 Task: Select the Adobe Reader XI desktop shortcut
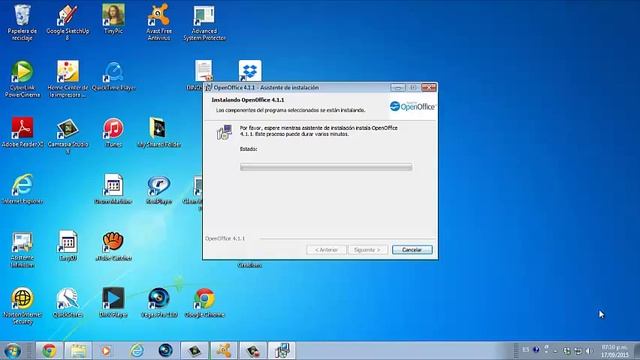point(22,132)
